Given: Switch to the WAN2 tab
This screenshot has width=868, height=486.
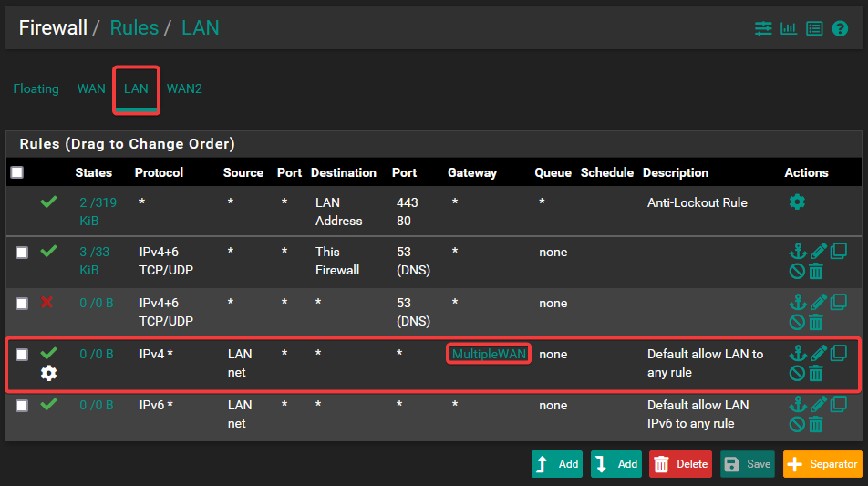Looking at the screenshot, I should point(184,88).
